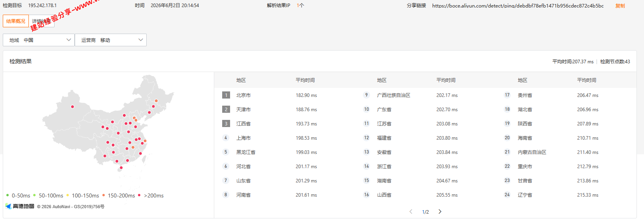This screenshot has width=644, height=222.
Task: Click the rank 3 badge for 江西省
Action: pyautogui.click(x=226, y=123)
